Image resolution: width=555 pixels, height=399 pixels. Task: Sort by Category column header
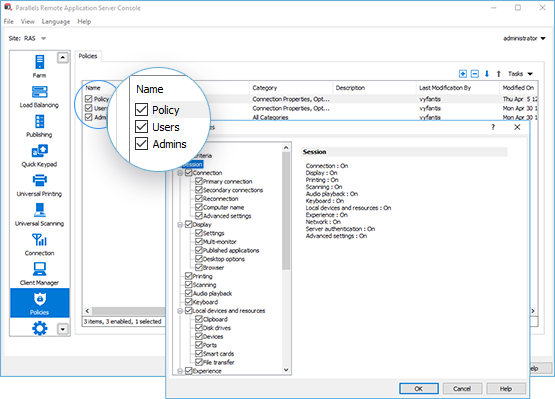click(291, 88)
